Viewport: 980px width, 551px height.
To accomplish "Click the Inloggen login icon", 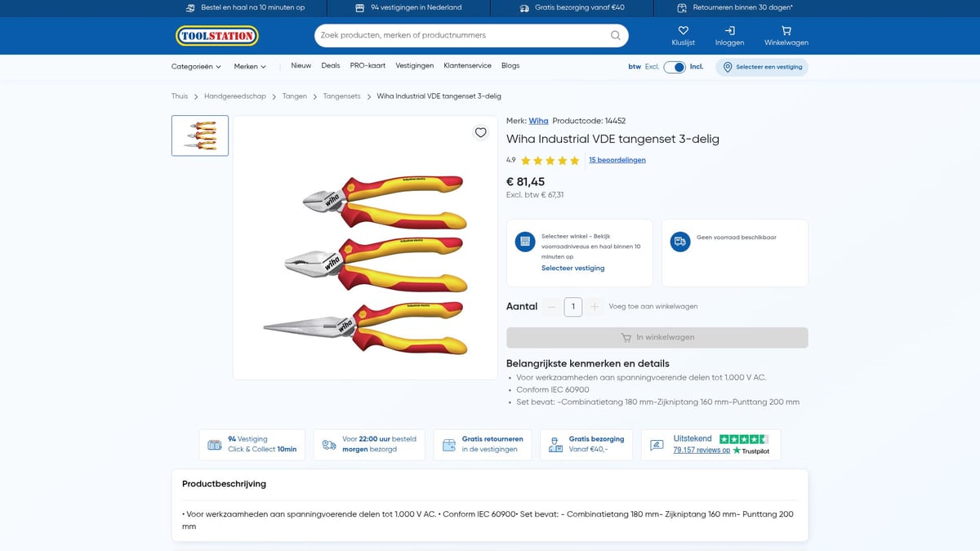I will [x=729, y=31].
